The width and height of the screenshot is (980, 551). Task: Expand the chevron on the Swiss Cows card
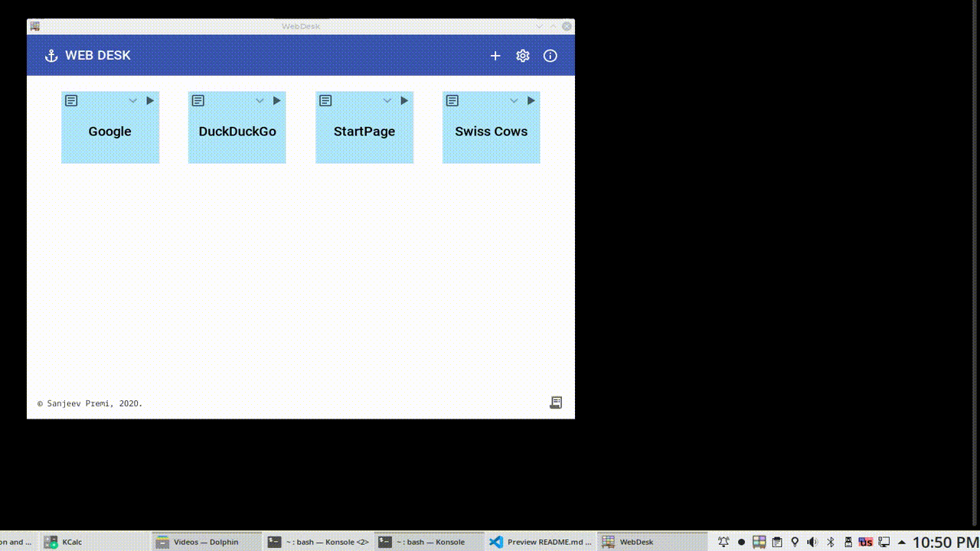[x=514, y=101]
